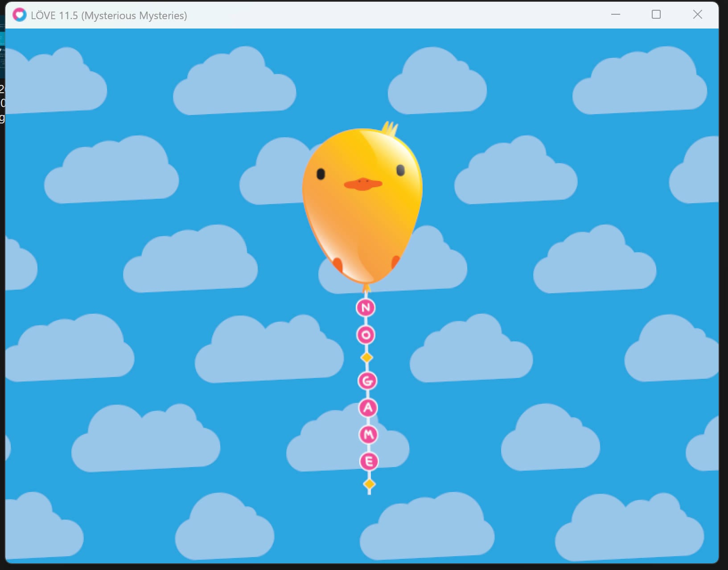
Task: Click the LÖVE heart logo in the title bar
Action: click(x=19, y=15)
